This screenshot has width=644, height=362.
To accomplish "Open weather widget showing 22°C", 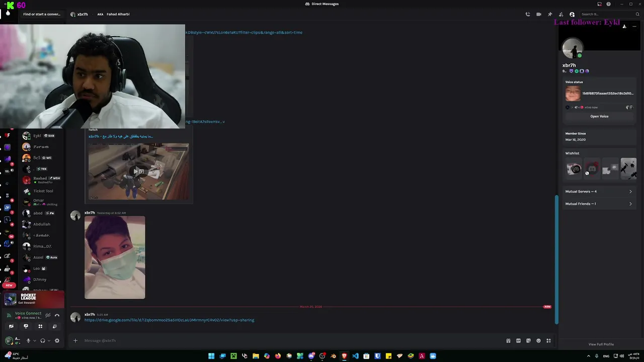I will point(16,355).
